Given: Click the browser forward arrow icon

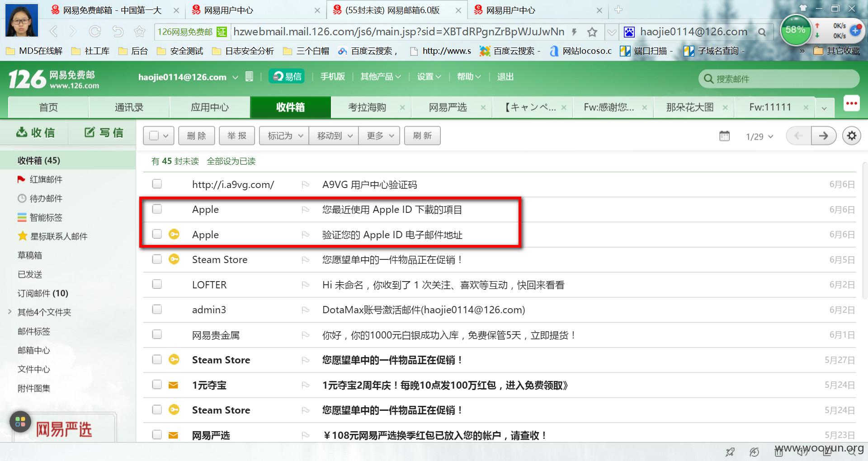Looking at the screenshot, I should [73, 32].
